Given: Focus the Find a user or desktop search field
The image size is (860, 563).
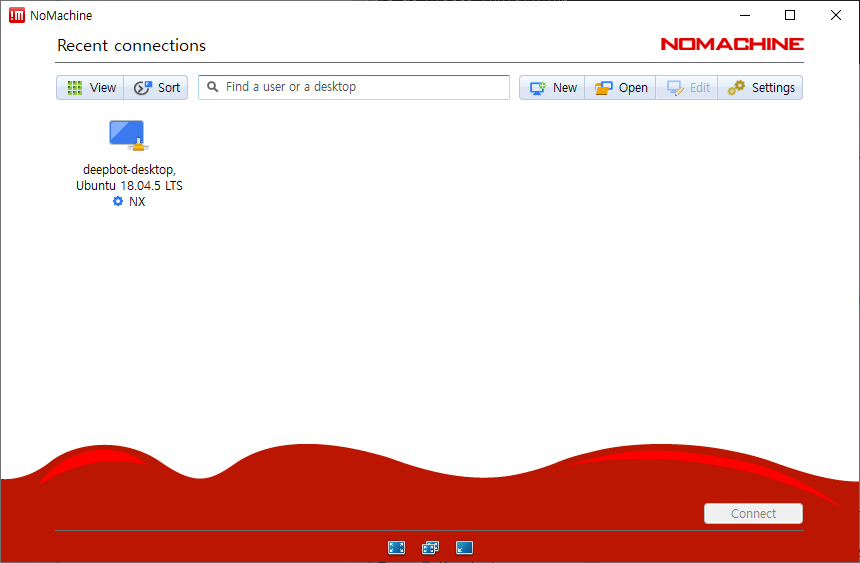Looking at the screenshot, I should [354, 87].
